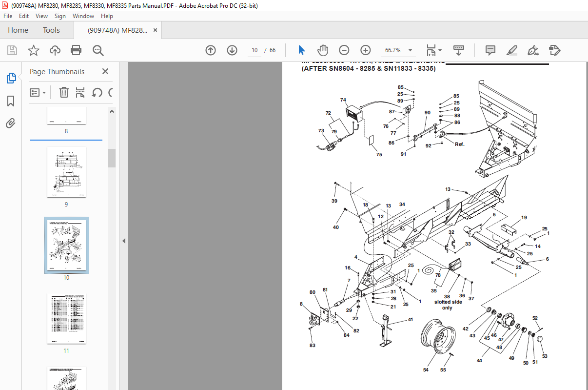The height and width of the screenshot is (390, 588).
Task: Open the zoom percentage dropdown
Action: (x=410, y=50)
